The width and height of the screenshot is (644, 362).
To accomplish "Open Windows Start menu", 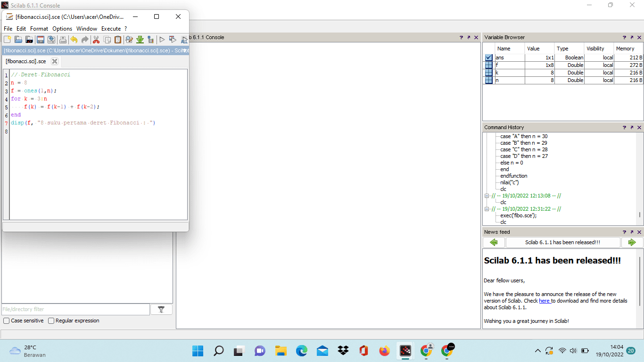I will 198,351.
